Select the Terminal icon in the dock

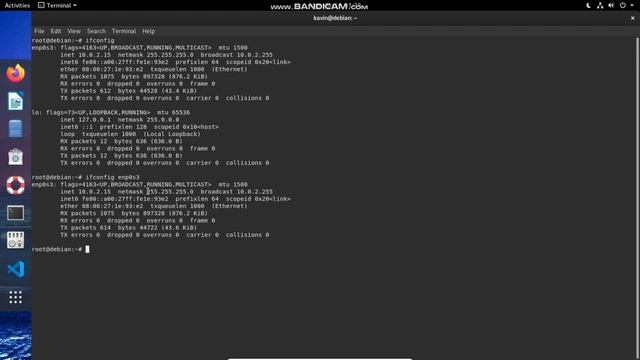click(x=16, y=213)
